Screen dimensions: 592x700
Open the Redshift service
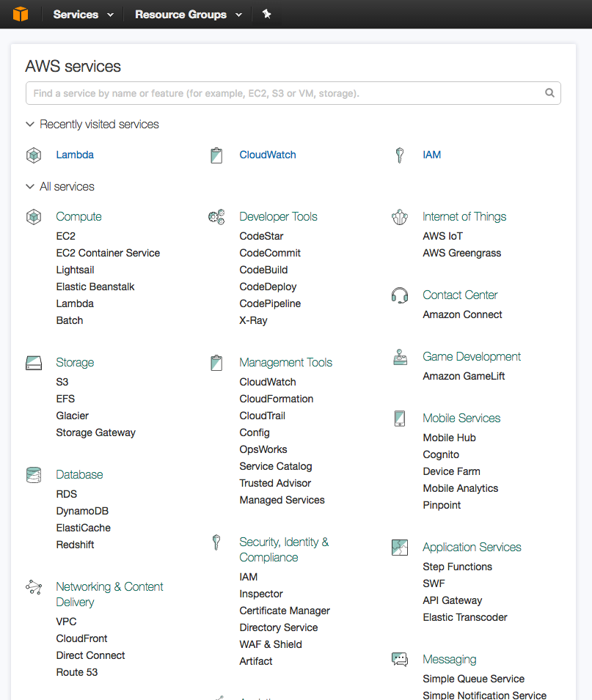pyautogui.click(x=75, y=545)
